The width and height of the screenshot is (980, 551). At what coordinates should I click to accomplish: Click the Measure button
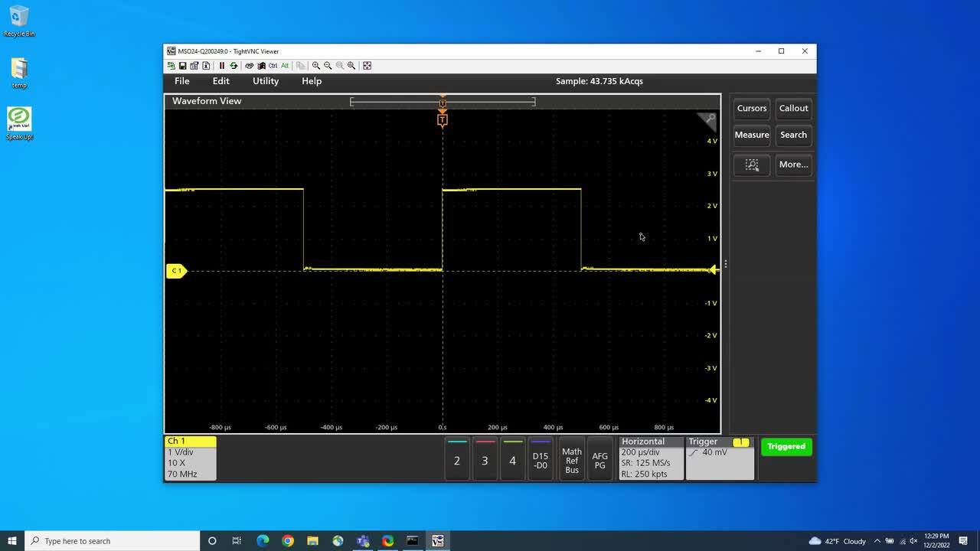coord(751,135)
